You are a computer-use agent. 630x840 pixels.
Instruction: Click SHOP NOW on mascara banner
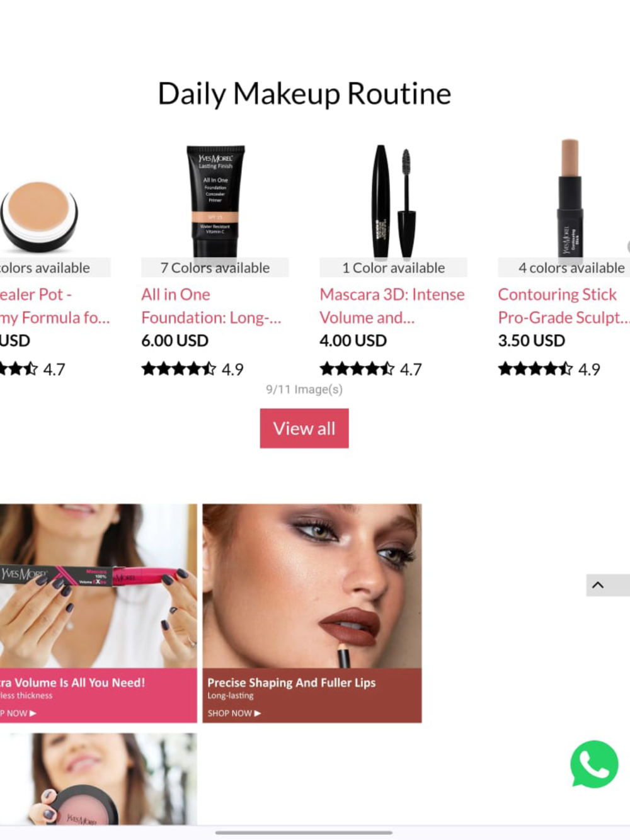(19, 713)
